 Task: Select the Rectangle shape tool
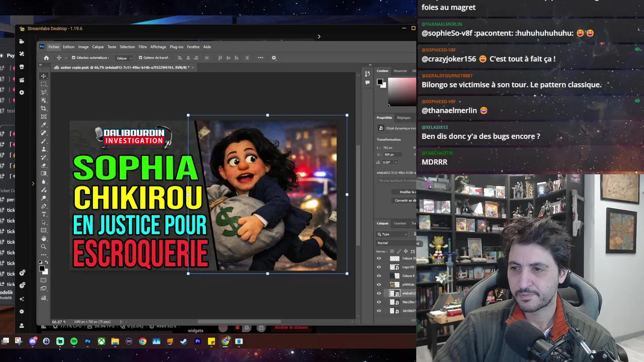point(43,230)
